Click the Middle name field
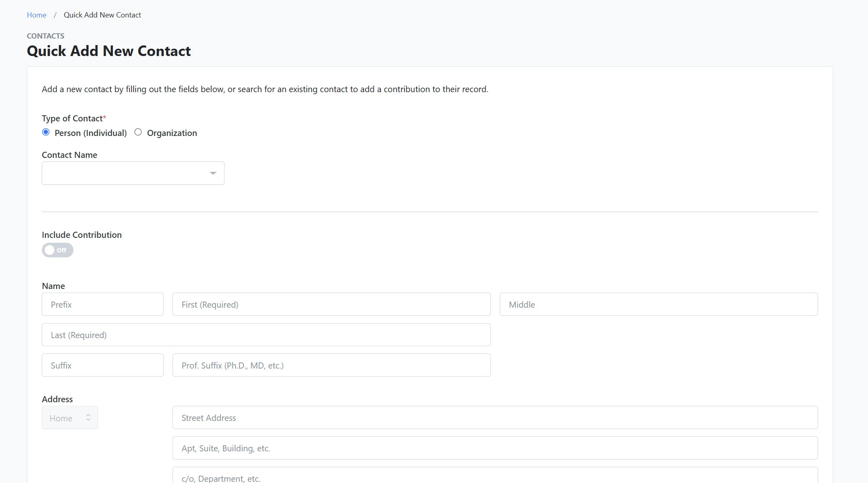The height and width of the screenshot is (483, 868). coord(658,304)
